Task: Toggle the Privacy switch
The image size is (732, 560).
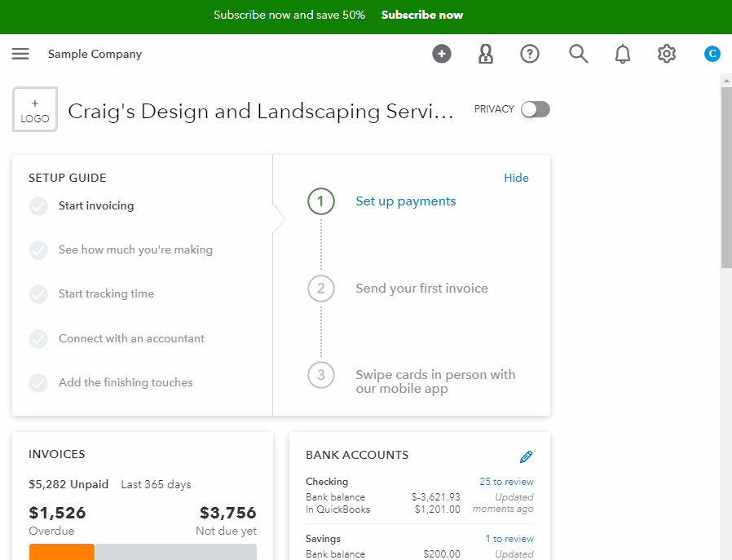Action: point(536,110)
